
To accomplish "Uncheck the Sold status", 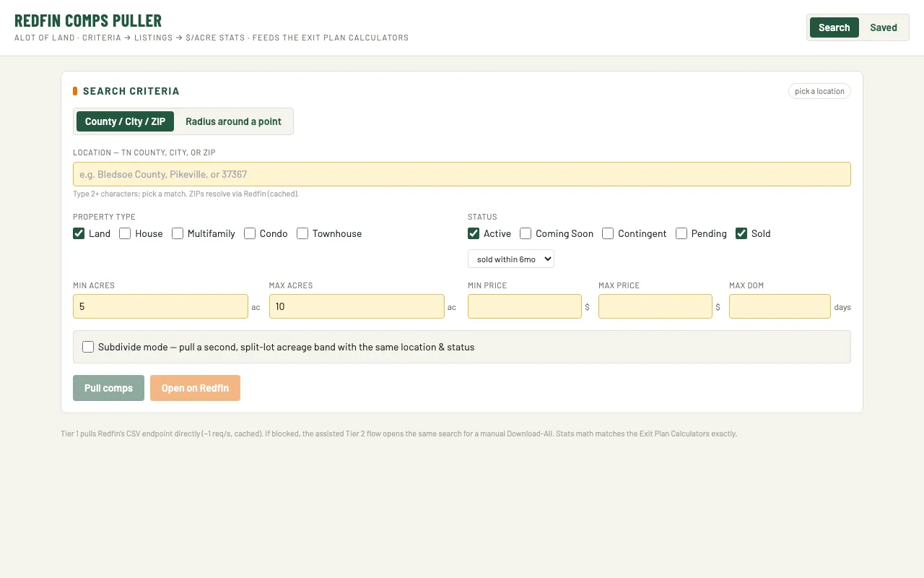I will pos(741,233).
